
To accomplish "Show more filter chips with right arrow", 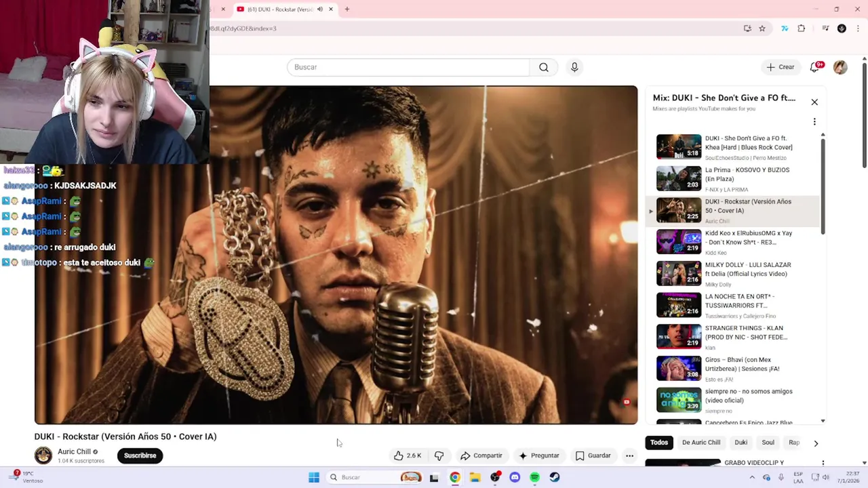I will (816, 443).
